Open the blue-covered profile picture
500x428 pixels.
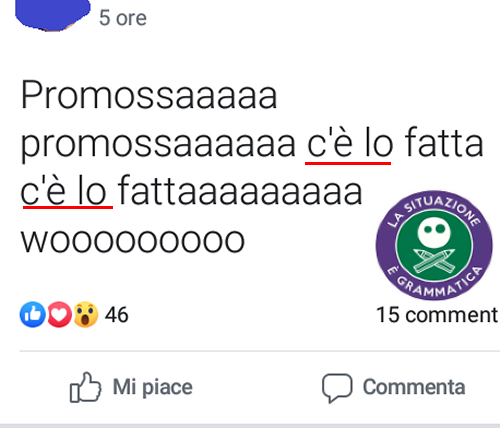click(53, 15)
